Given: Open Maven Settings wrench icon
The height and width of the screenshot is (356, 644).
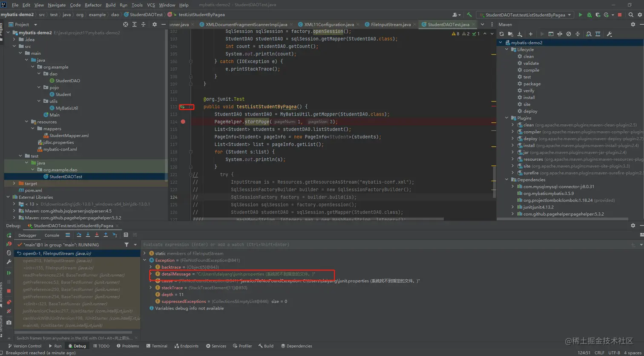Looking at the screenshot, I should 609,34.
